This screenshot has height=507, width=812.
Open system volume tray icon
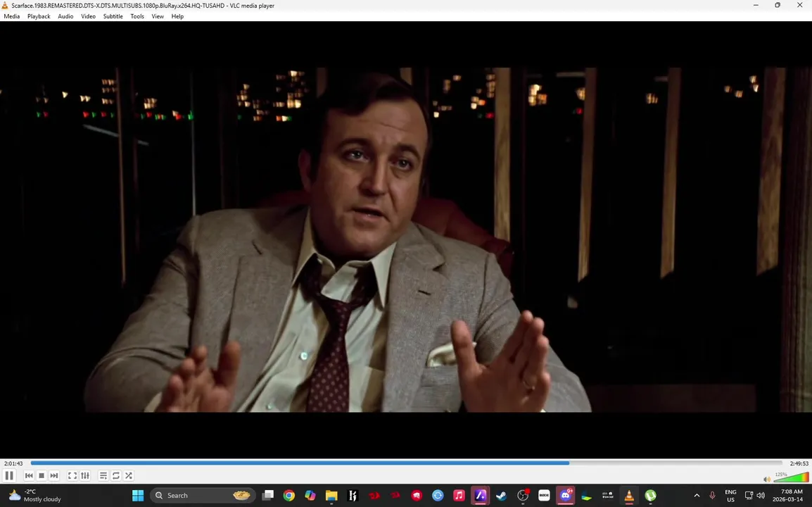point(761,496)
